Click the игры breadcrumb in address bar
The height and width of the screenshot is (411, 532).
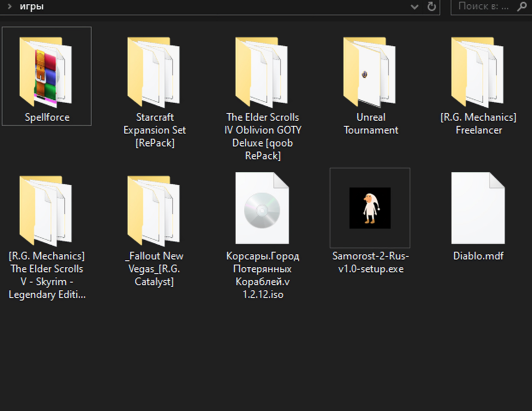(x=32, y=6)
